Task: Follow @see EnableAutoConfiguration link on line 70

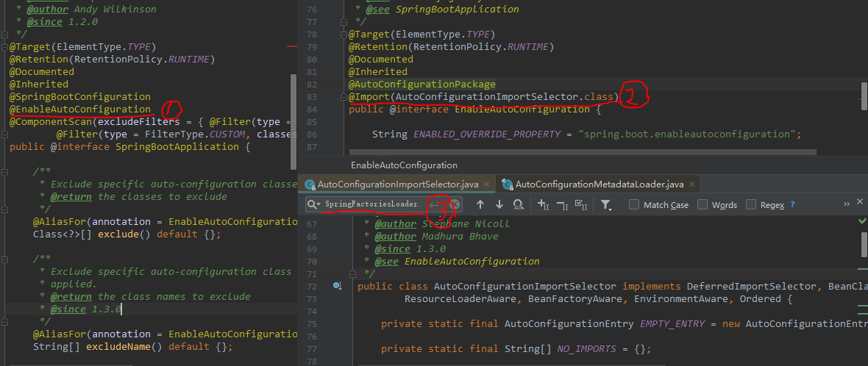Action: coord(471,261)
